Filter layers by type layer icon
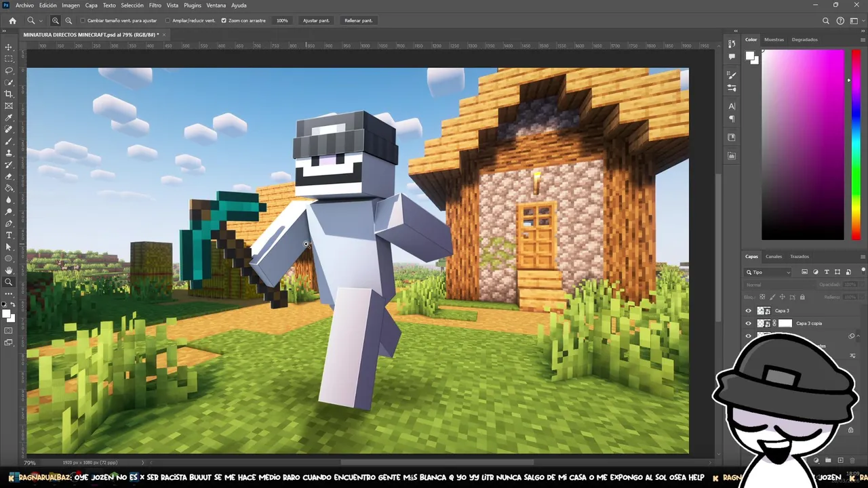 [827, 272]
